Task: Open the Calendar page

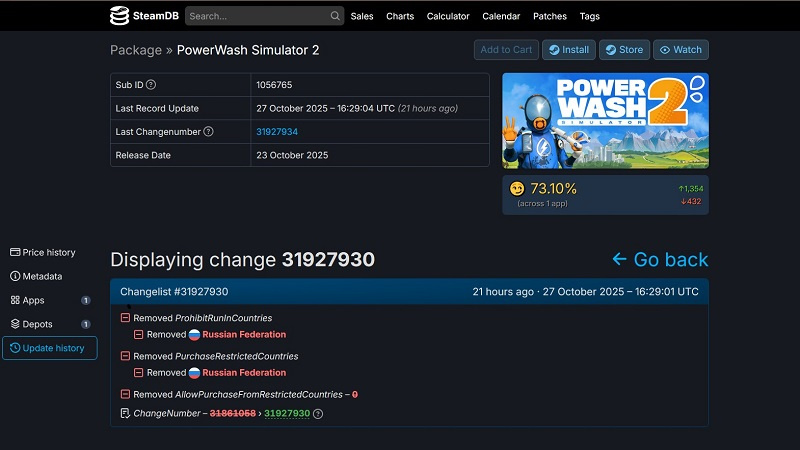Action: [501, 16]
